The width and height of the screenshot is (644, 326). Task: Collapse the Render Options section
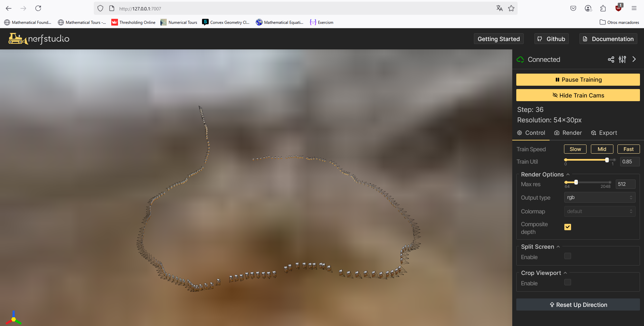click(568, 174)
